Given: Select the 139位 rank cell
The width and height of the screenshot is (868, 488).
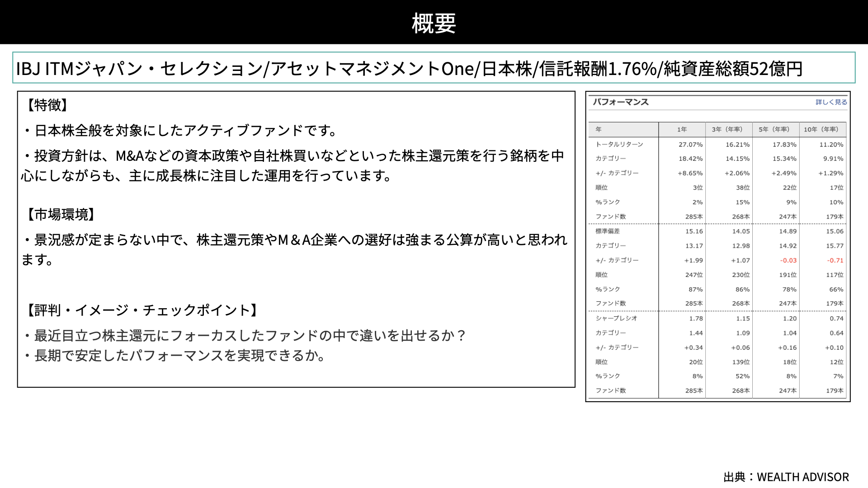Looking at the screenshot, I should click(x=741, y=362).
